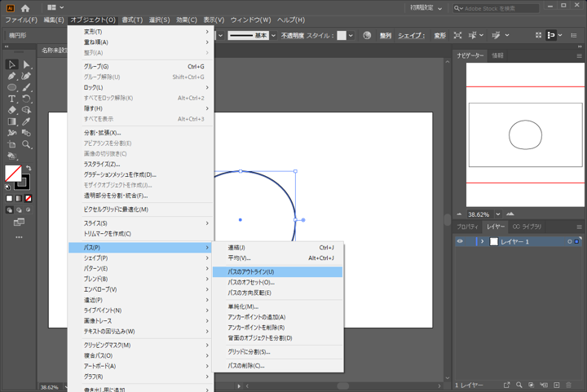587x392 pixels.
Task: Choose the Eyedropper tool
Action: coord(26,121)
